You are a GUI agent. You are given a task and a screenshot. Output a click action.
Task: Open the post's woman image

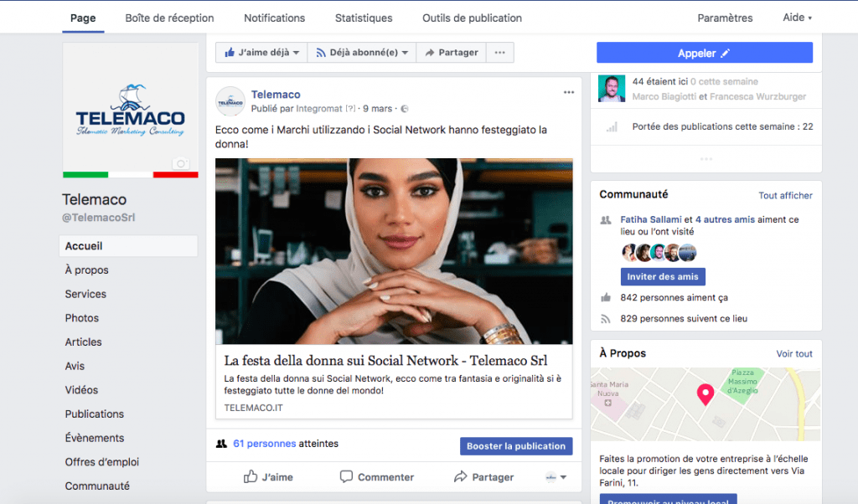click(x=394, y=251)
